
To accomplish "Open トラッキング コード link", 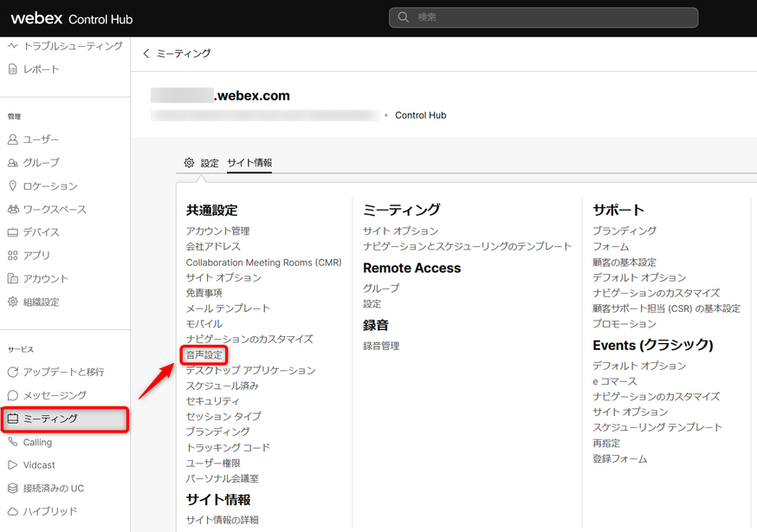I will coord(228,447).
